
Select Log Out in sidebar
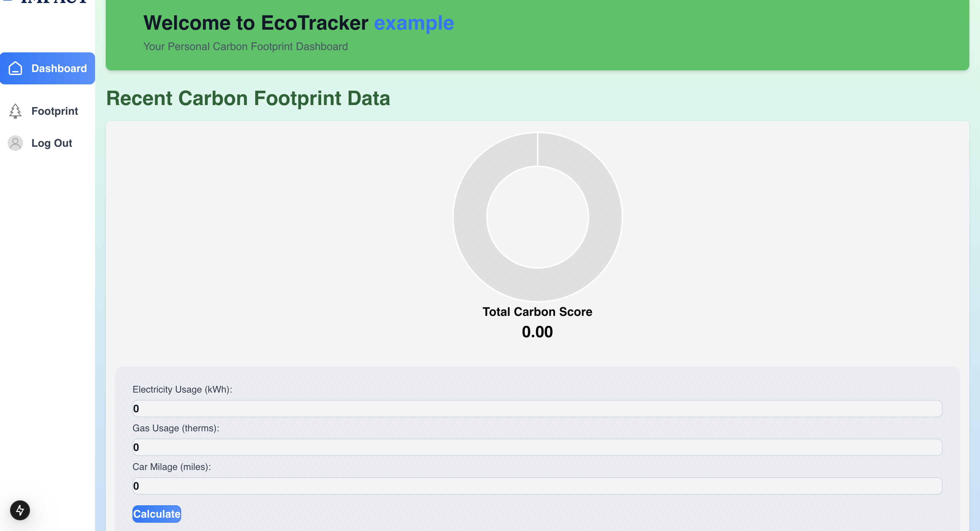(x=48, y=143)
